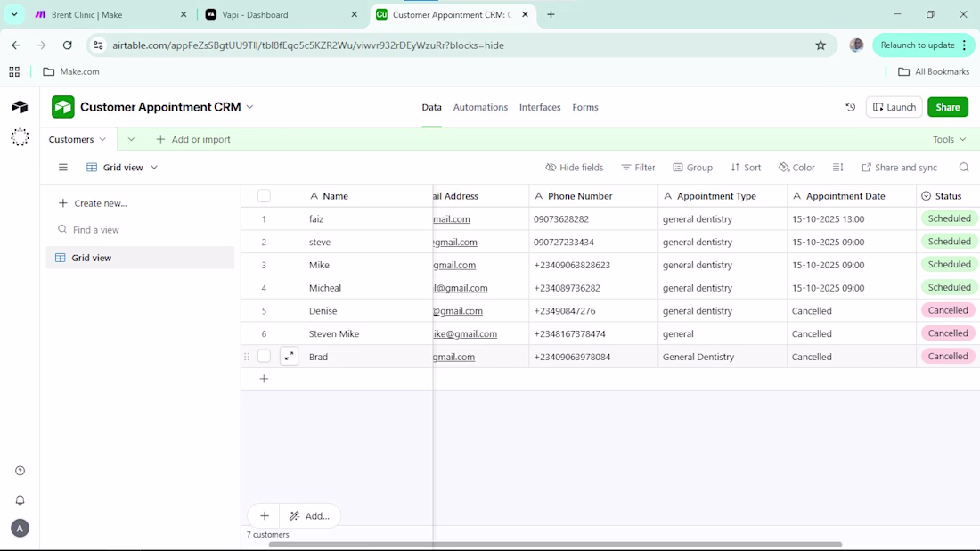Viewport: 980px width, 551px height.
Task: Toggle the views sidebar hamburger icon
Action: [63, 168]
